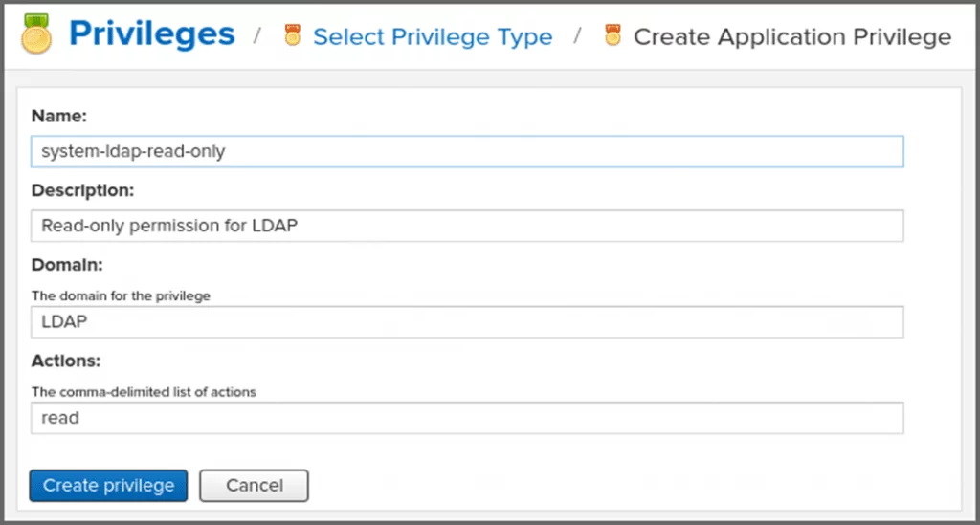Click the "domain for the privilege" hint text
The width and height of the screenshot is (980, 525).
pos(121,295)
